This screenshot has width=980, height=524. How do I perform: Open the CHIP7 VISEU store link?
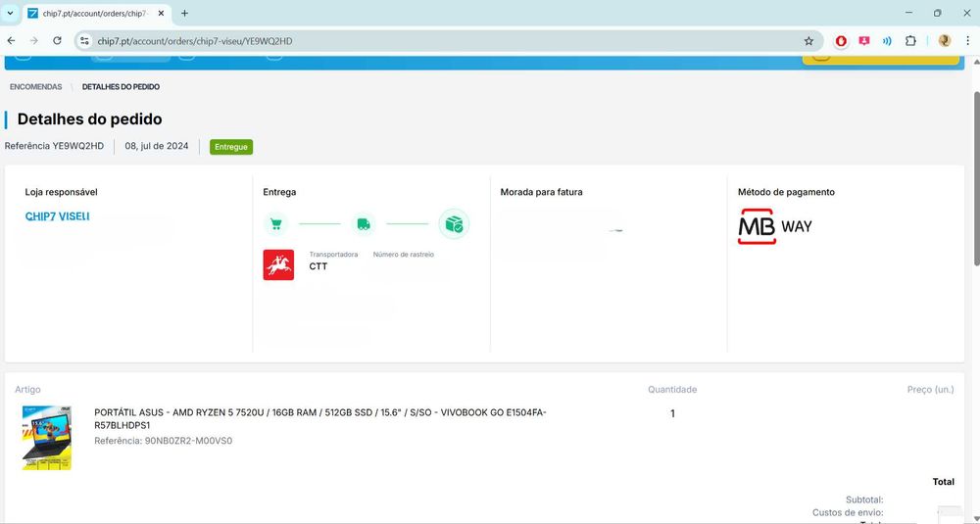57,216
